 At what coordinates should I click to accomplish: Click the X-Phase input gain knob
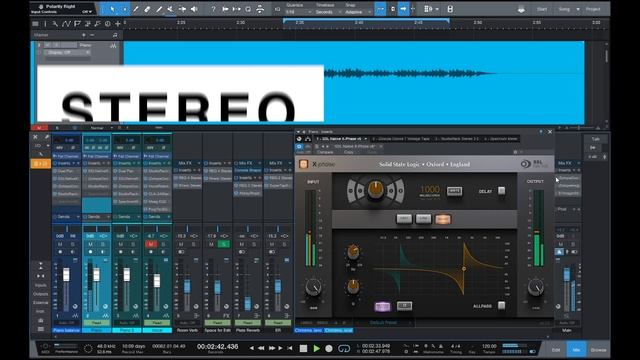coord(313,287)
